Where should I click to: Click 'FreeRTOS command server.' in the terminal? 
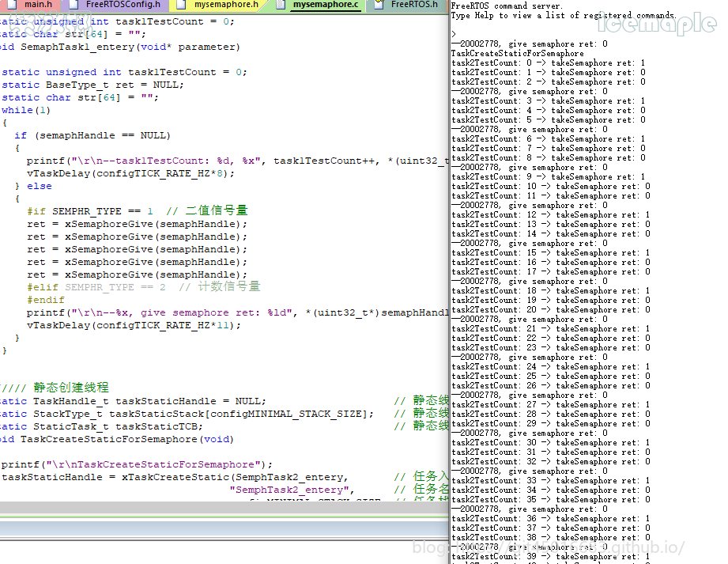pyautogui.click(x=507, y=6)
